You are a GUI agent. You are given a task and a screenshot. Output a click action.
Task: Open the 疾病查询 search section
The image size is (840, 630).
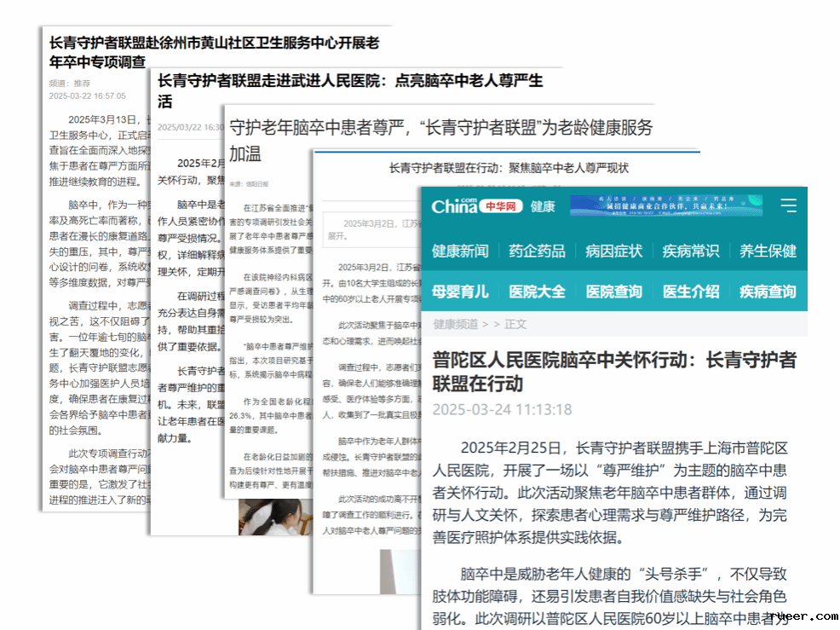coord(767,292)
